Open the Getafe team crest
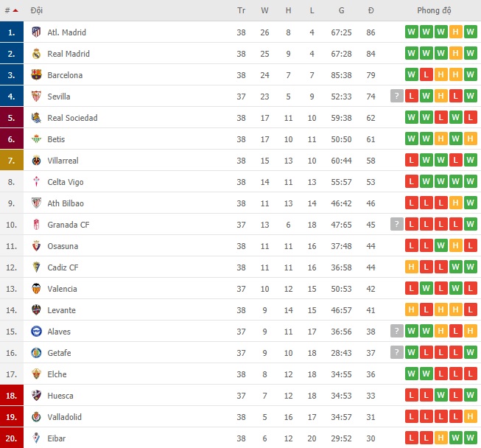The image size is (481, 448). tap(36, 353)
